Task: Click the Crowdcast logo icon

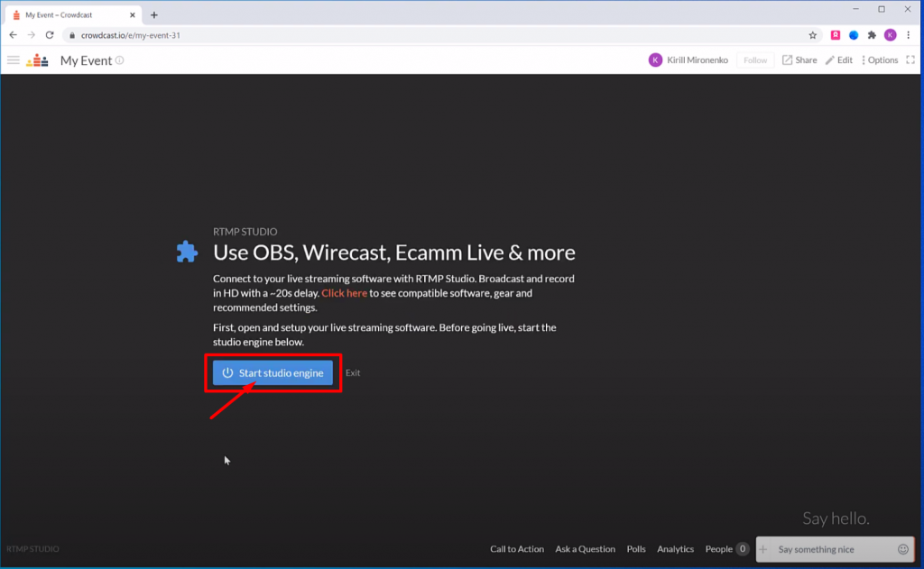Action: pos(37,60)
